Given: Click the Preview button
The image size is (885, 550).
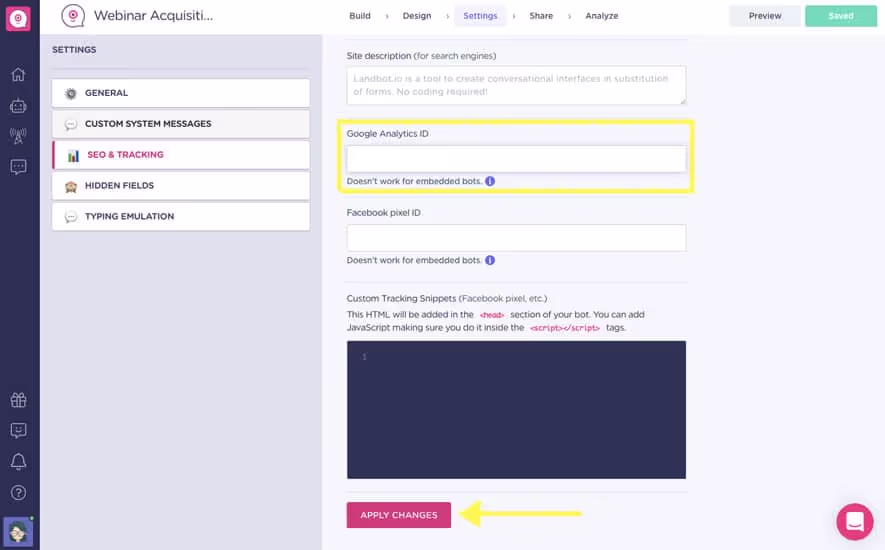Looking at the screenshot, I should click(765, 16).
